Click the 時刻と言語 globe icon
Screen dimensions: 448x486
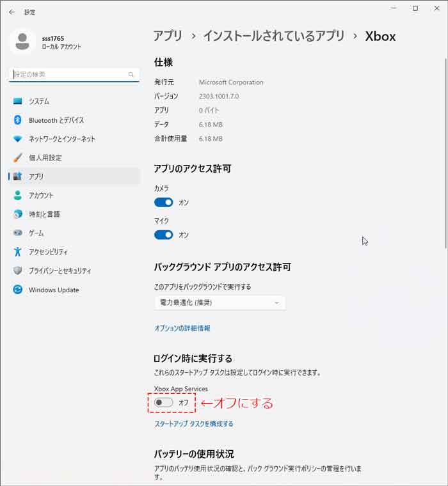click(x=18, y=214)
